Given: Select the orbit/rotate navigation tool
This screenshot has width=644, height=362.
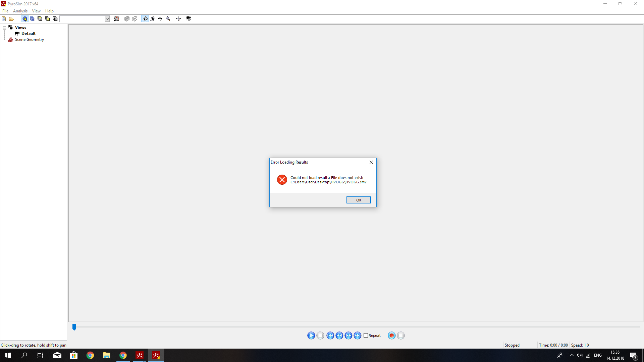Looking at the screenshot, I should point(145,19).
